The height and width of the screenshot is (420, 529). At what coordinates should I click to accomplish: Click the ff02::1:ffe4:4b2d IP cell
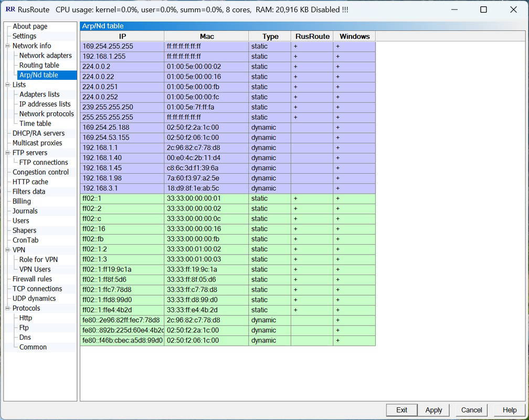122,310
